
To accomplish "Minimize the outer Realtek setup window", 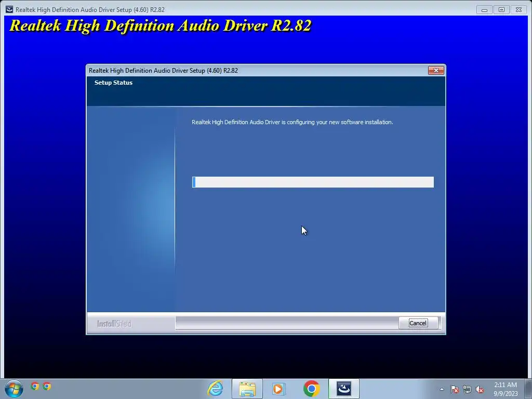I will coord(485,10).
